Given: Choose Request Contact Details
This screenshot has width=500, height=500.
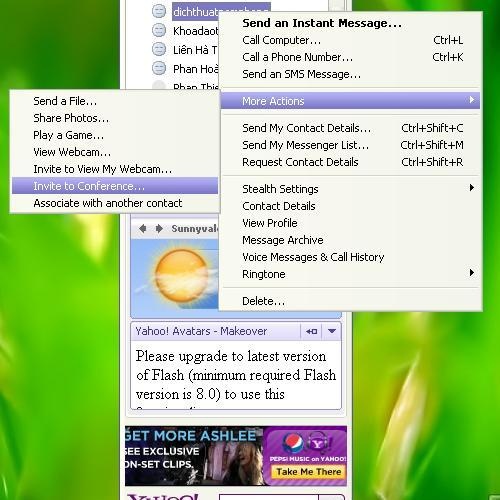Looking at the screenshot, I should click(x=350, y=162).
